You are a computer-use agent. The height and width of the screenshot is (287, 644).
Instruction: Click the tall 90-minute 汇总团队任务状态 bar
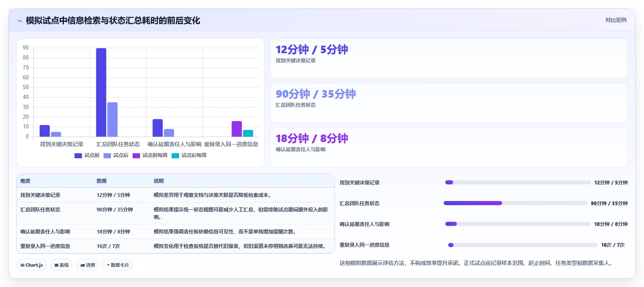tap(101, 92)
